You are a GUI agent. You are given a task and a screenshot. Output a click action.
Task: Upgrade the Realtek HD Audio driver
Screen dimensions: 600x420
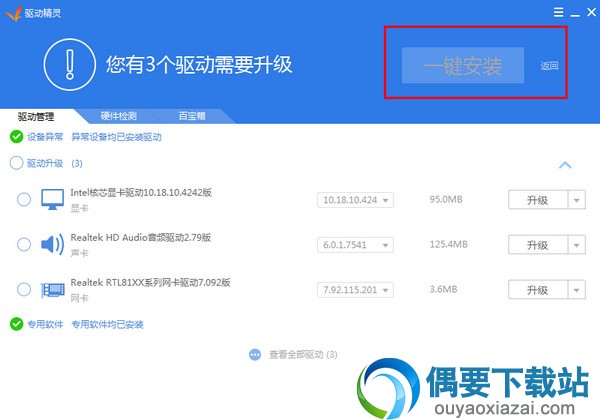click(x=538, y=245)
